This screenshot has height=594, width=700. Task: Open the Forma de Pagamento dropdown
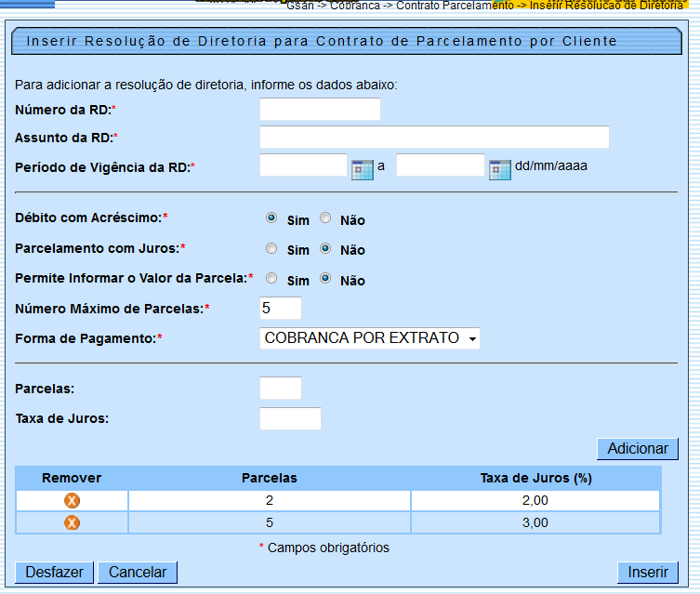click(369, 338)
